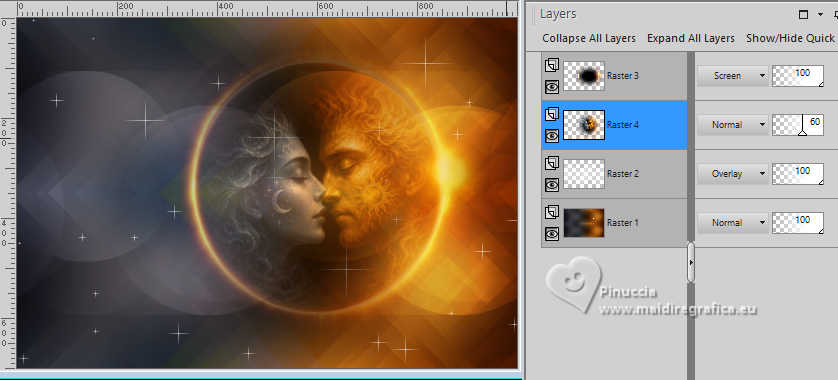
Task: Open the Normal blend mode dropdown for Raster 1
Action: coord(732,223)
